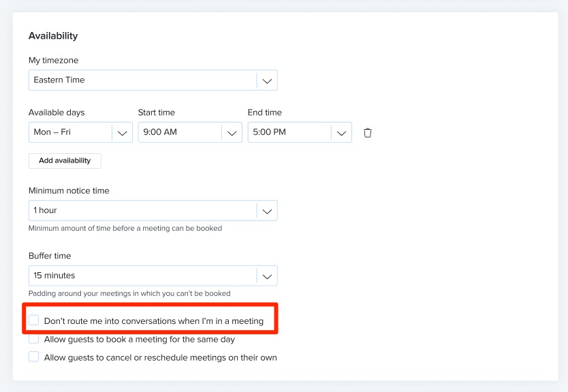Viewport: 568px width, 392px height.
Task: Click the 'Available days' field label
Action: tap(57, 112)
